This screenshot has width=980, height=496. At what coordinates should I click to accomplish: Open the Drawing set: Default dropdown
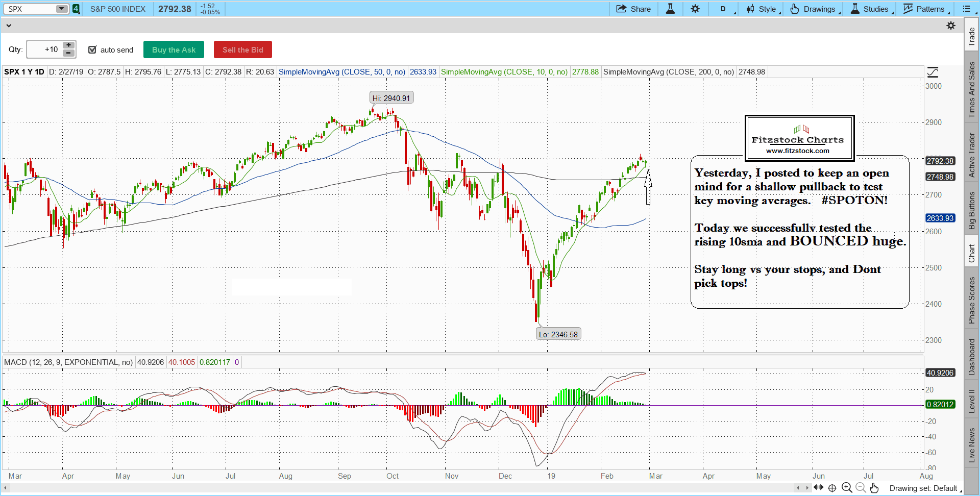tap(925, 488)
